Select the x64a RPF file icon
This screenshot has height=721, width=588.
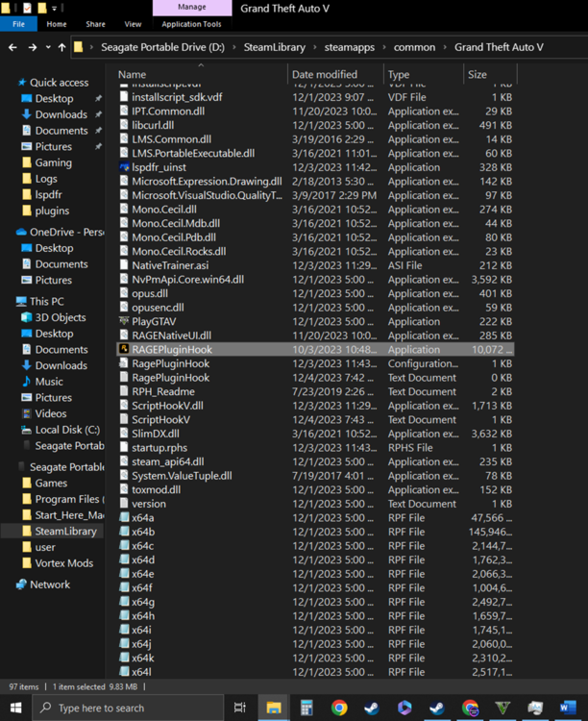[x=124, y=517]
